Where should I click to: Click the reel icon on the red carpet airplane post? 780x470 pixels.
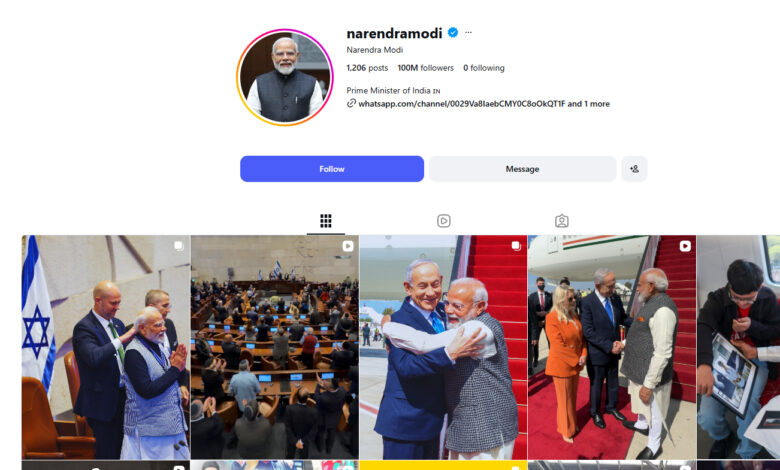(685, 246)
